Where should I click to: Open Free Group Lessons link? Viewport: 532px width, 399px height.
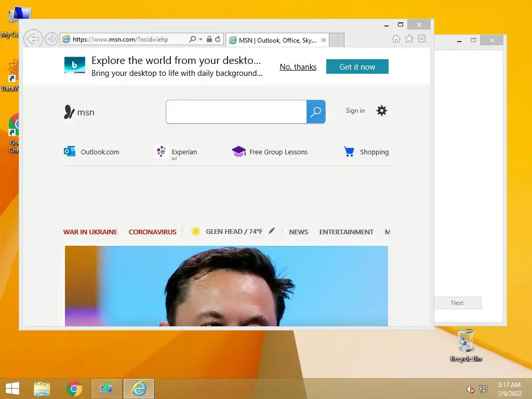[x=270, y=152]
